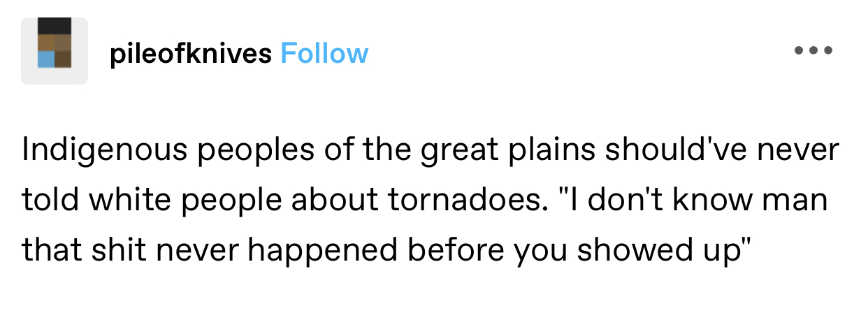
Task: Follow the pileofknives blog
Action: (324, 53)
